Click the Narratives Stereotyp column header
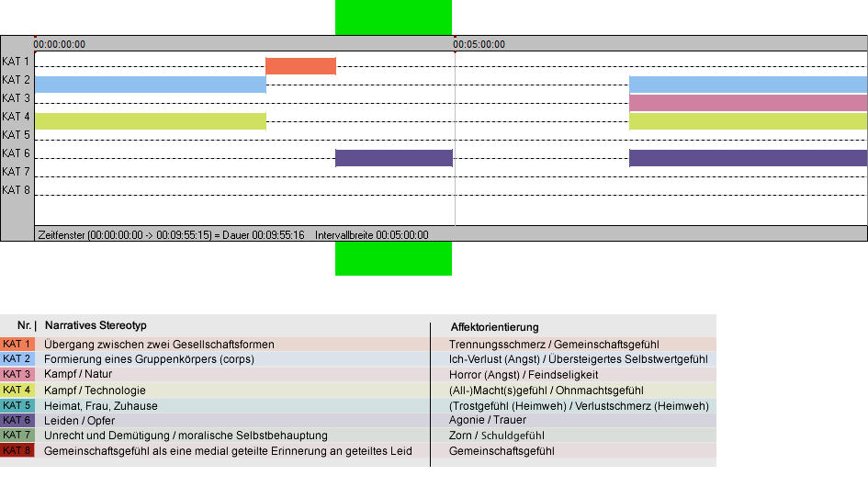Image resolution: width=868 pixels, height=487 pixels. [96, 325]
